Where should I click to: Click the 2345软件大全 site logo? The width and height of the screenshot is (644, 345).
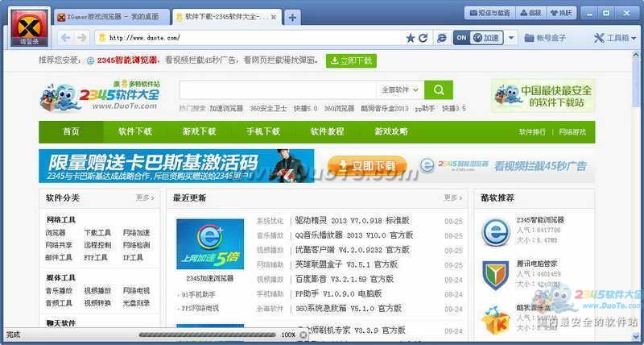[x=100, y=96]
